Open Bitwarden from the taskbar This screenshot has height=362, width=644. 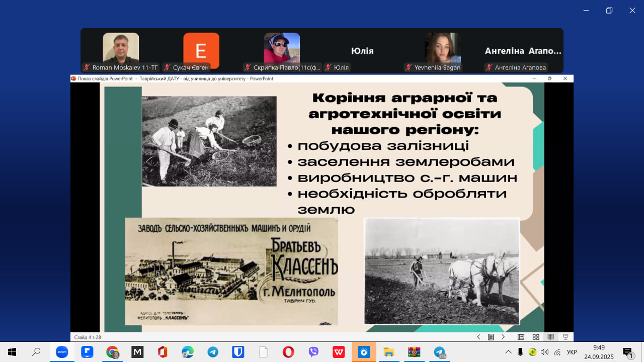click(238, 352)
